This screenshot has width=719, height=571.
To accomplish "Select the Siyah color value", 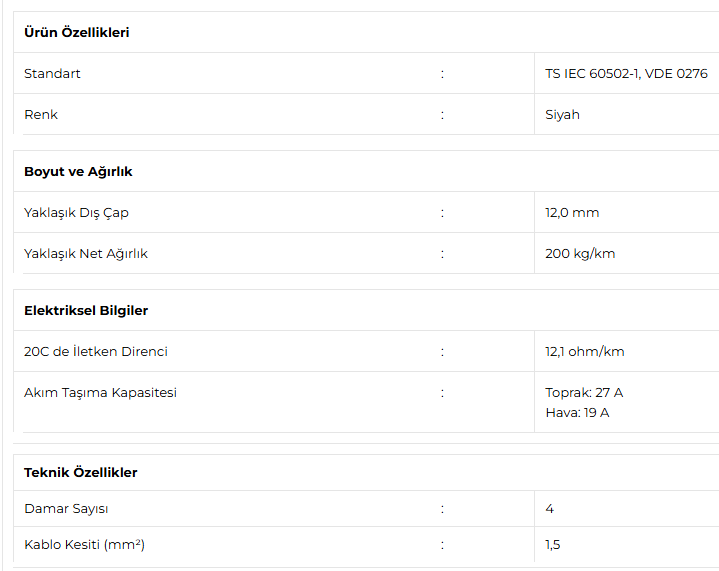I will (x=562, y=115).
